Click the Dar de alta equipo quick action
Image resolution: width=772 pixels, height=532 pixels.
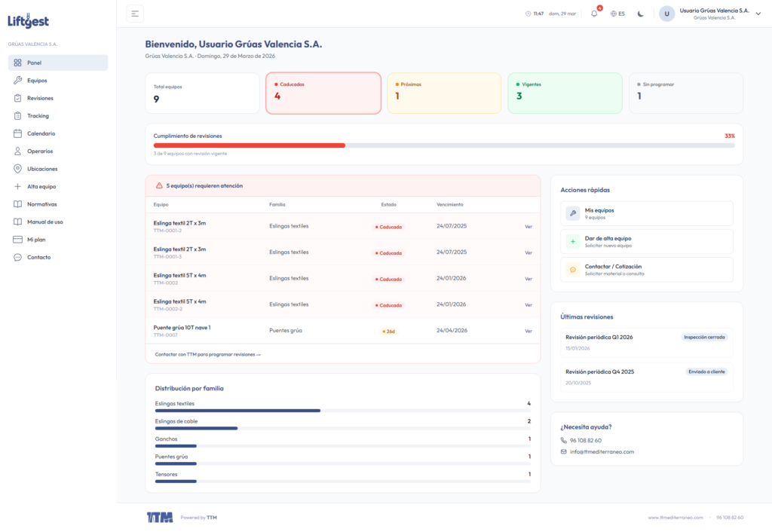[646, 241]
